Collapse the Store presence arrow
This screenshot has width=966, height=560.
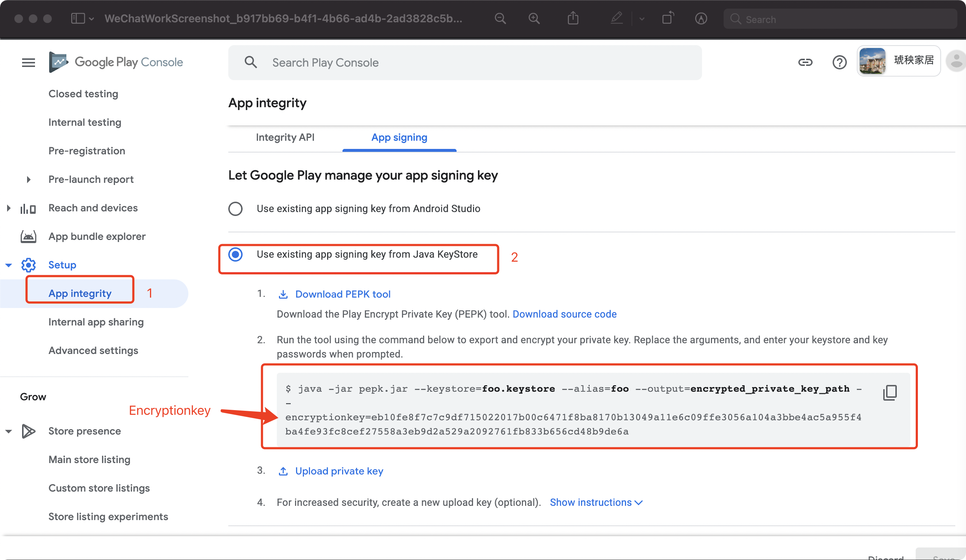click(x=8, y=432)
